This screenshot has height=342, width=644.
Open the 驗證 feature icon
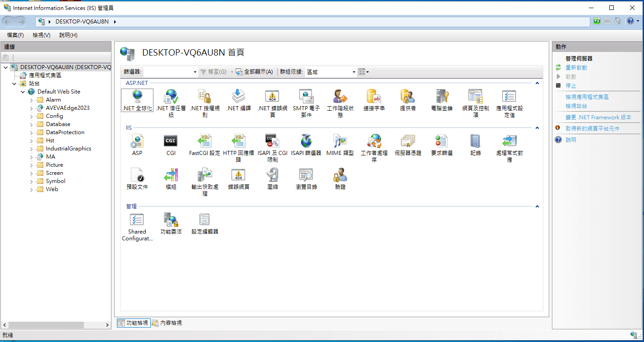point(340,178)
